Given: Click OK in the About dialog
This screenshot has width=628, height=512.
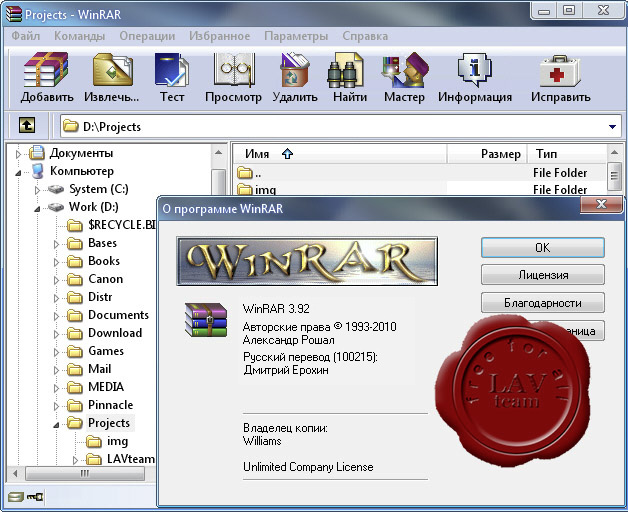Looking at the screenshot, I should point(543,248).
